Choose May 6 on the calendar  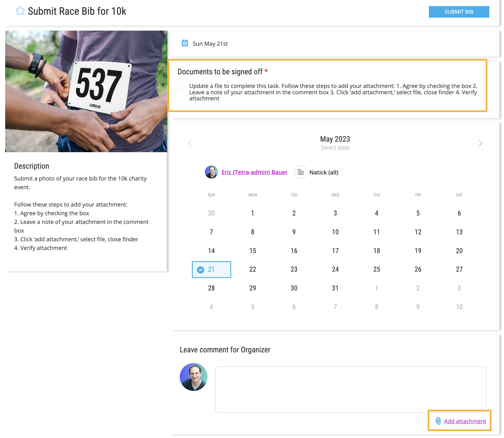pyautogui.click(x=459, y=213)
